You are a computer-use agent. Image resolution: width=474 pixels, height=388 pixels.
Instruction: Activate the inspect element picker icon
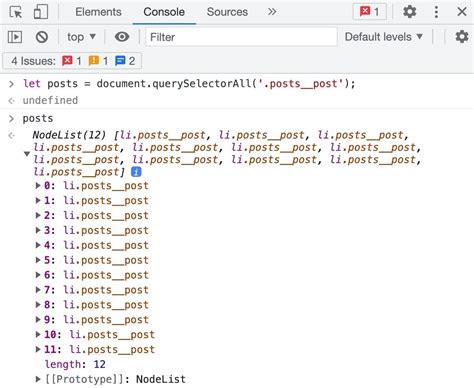[x=15, y=12]
